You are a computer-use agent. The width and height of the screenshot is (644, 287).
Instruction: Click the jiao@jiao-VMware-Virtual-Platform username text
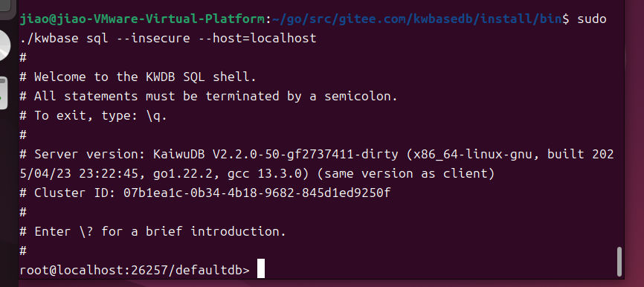pyautogui.click(x=142, y=19)
